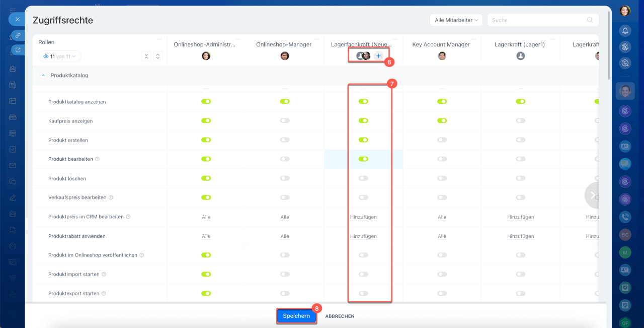Collapse the Produktkatalog section
This screenshot has height=328, width=644.
pos(43,76)
